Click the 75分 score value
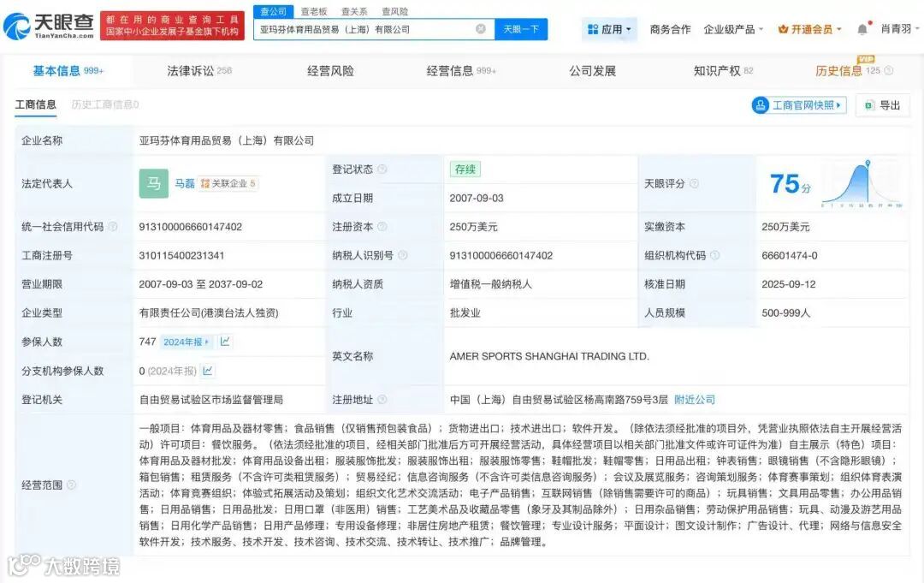The height and width of the screenshot is (583, 924). (790, 184)
